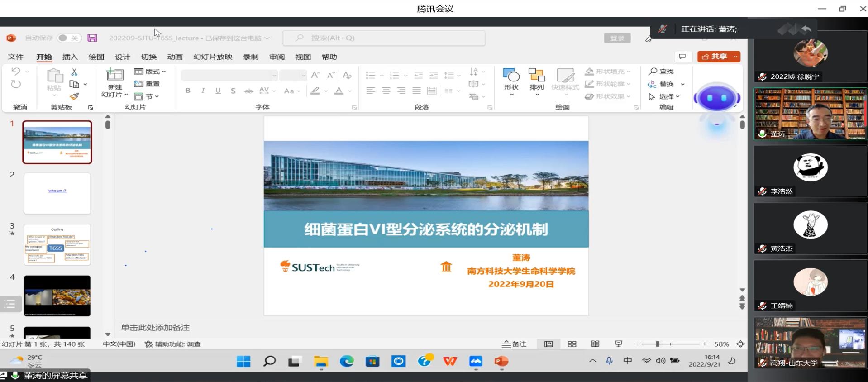This screenshot has width=868, height=382.
Task: Open the 插入 ribbon tab
Action: [x=70, y=57]
